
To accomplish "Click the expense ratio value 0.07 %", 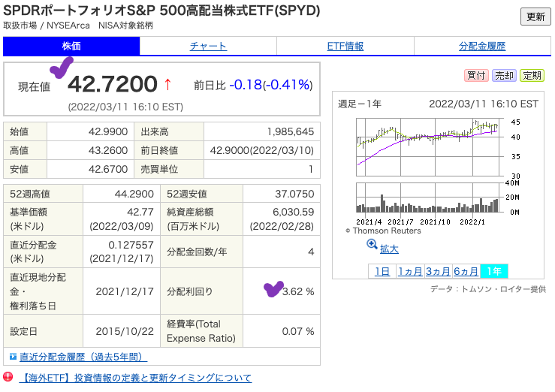I will [x=298, y=331].
